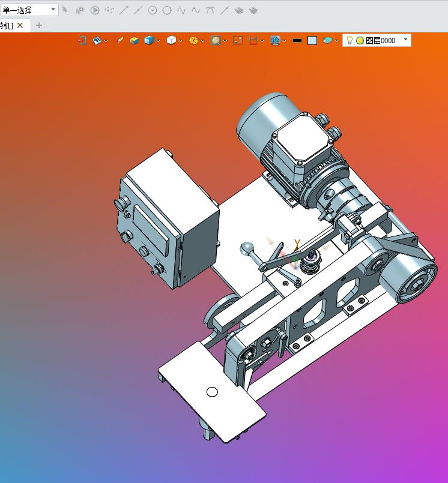Select the line endpoint snap icon
The height and width of the screenshot is (483, 448).
tap(124, 10)
